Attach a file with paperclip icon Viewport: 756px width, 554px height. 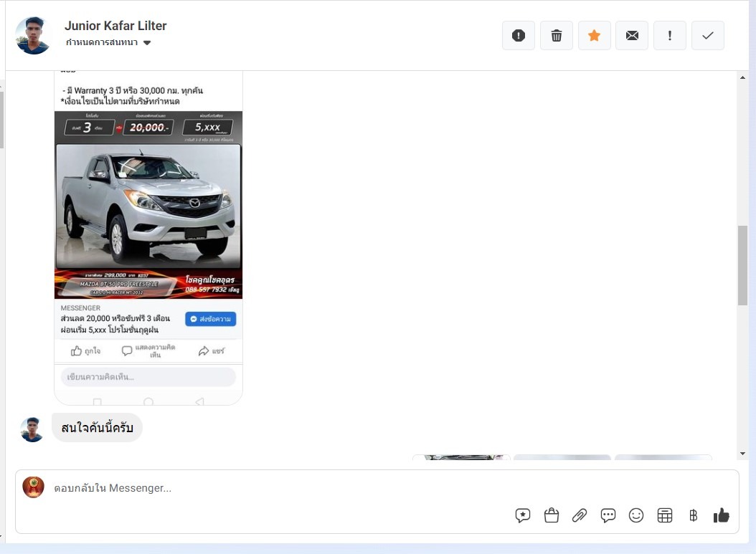[580, 515]
